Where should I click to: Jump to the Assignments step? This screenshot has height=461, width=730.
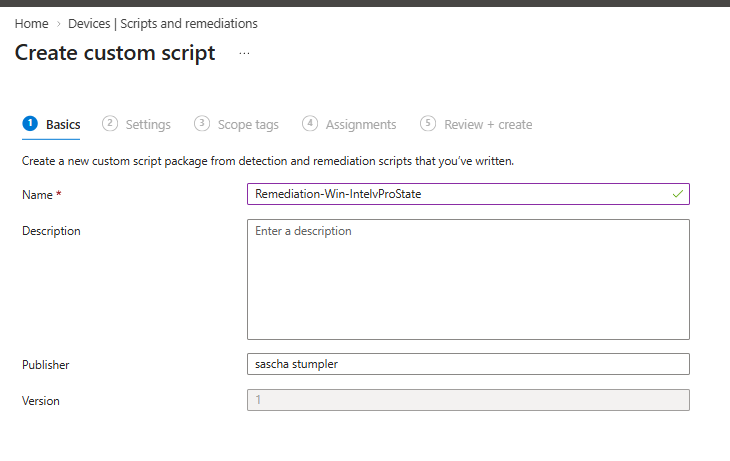tap(349, 124)
